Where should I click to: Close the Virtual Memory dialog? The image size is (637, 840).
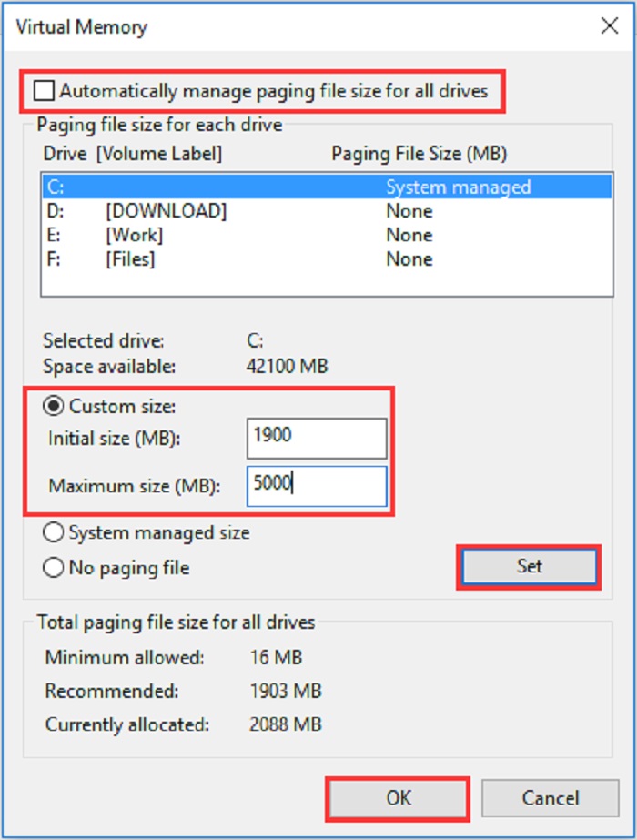(611, 26)
